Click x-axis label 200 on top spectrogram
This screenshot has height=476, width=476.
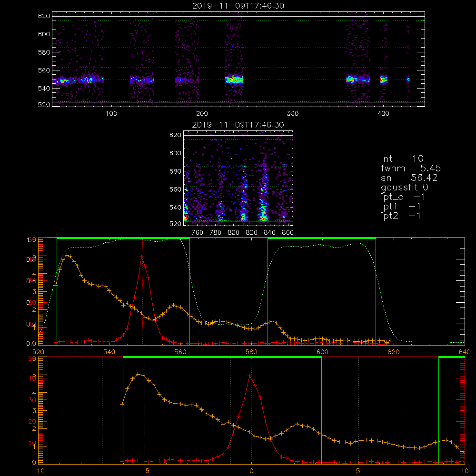tap(202, 113)
